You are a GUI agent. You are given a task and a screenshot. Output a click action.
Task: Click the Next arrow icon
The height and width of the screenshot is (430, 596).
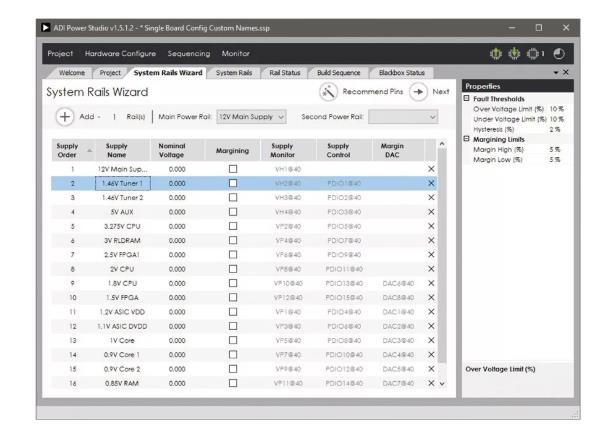(x=418, y=92)
